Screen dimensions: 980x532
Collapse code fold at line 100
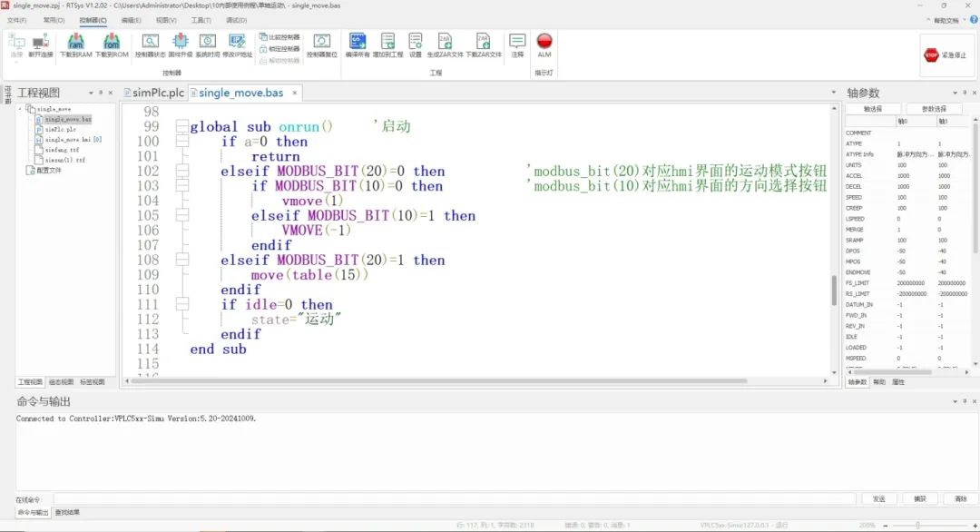pyautogui.click(x=181, y=142)
